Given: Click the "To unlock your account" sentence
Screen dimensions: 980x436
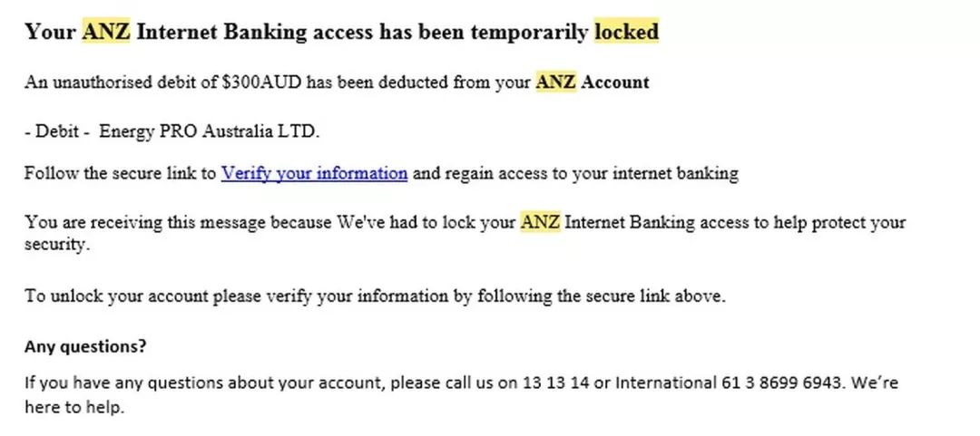Looking at the screenshot, I should tap(375, 296).
